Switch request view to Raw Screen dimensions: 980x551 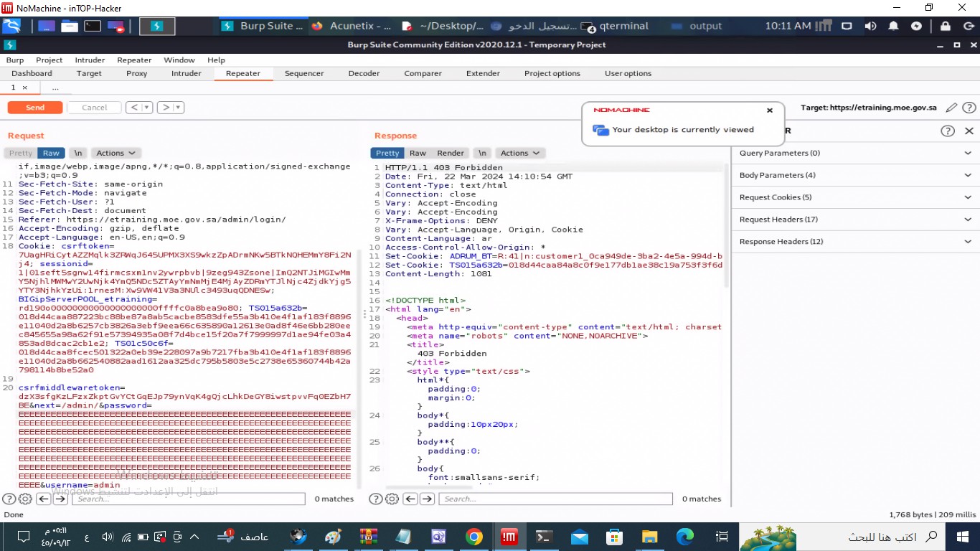point(51,153)
